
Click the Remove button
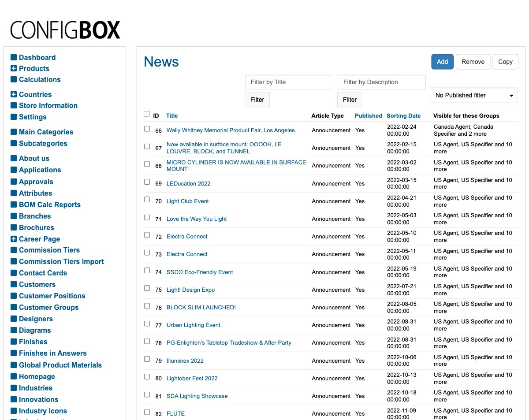click(473, 62)
